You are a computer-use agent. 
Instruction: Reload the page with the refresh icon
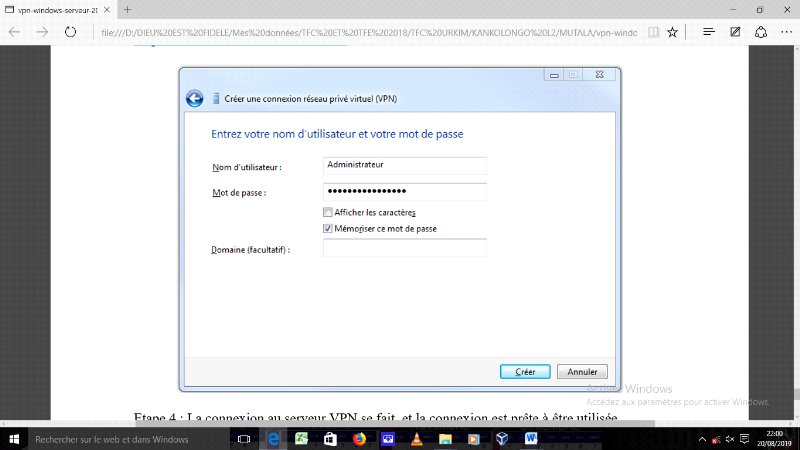pos(70,32)
